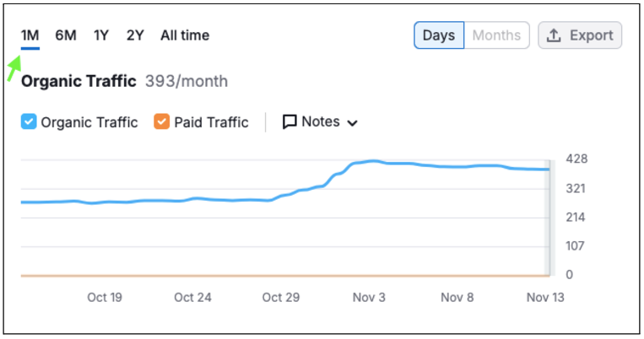The image size is (644, 339).
Task: Expand the Notes chevron arrow
Action: pyautogui.click(x=353, y=122)
